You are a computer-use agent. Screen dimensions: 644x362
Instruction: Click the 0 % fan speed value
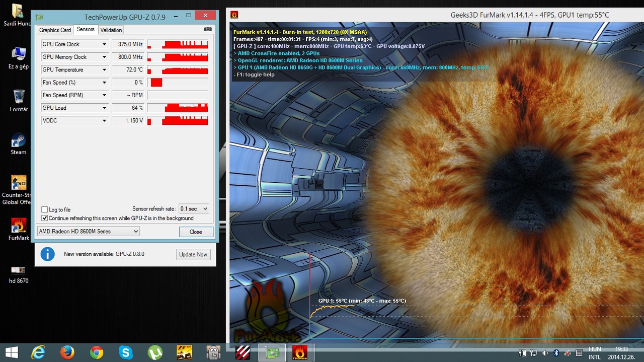128,82
